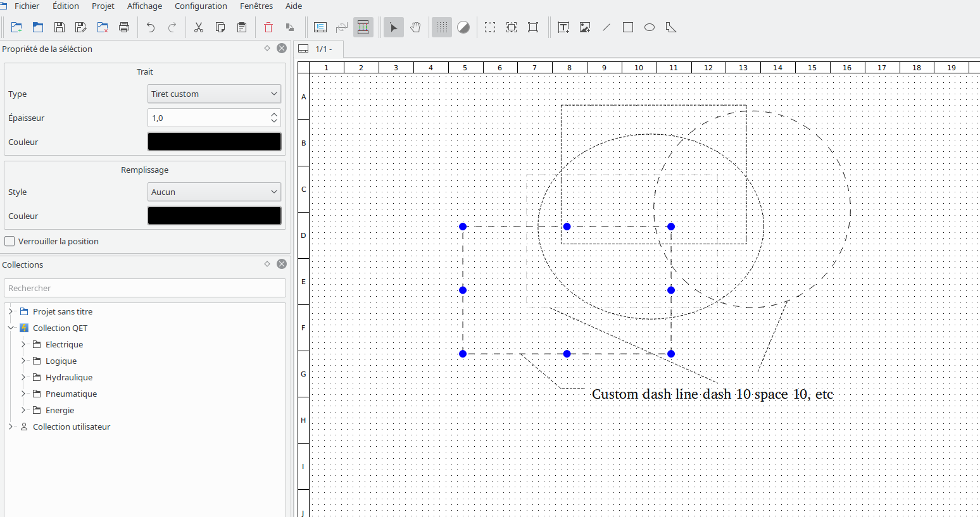Close the Propriété de la sélection panel
The height and width of the screenshot is (517, 980).
[282, 48]
